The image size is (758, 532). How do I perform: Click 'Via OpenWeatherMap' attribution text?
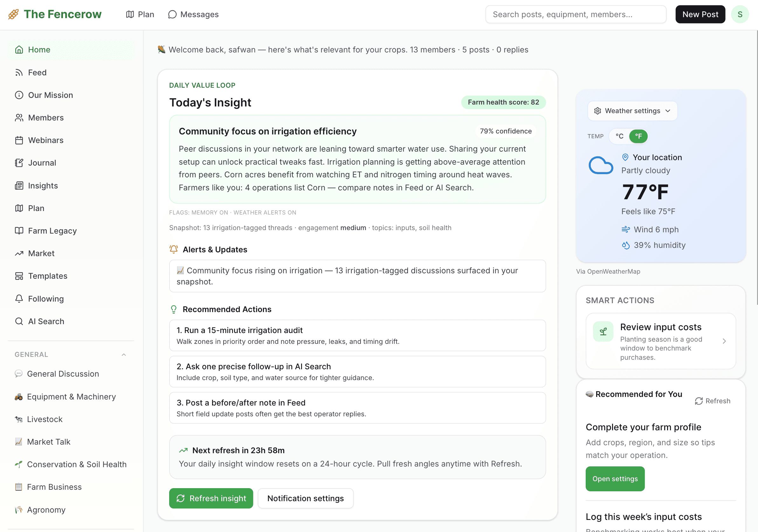(608, 271)
